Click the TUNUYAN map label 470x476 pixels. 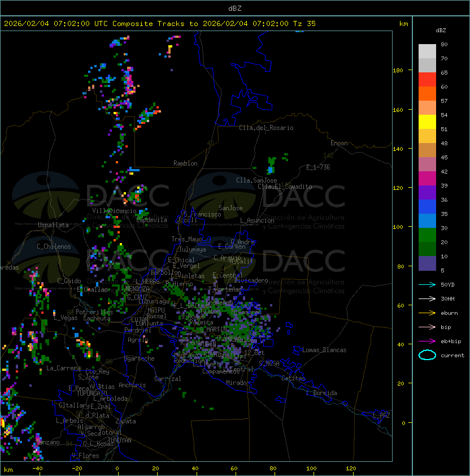click(120, 440)
